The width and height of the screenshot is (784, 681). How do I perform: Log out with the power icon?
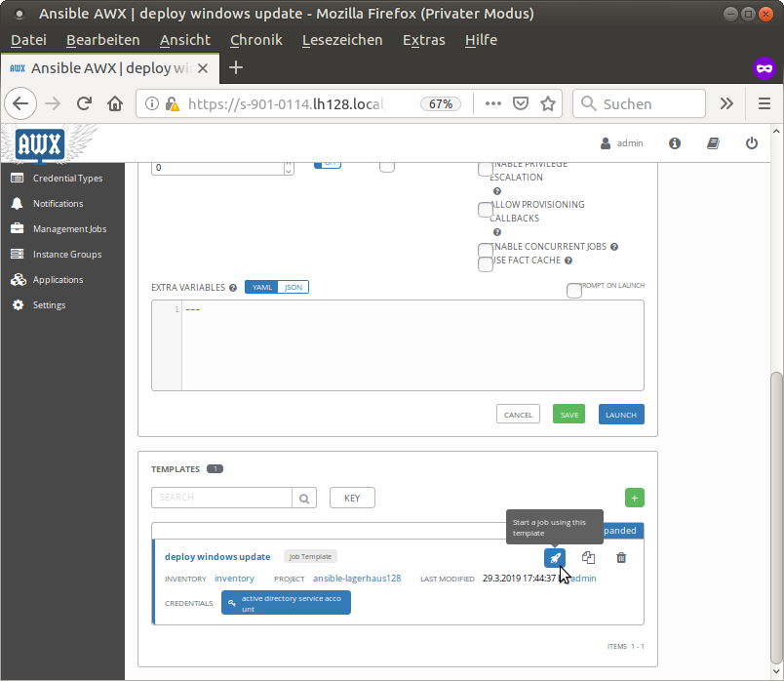click(752, 143)
